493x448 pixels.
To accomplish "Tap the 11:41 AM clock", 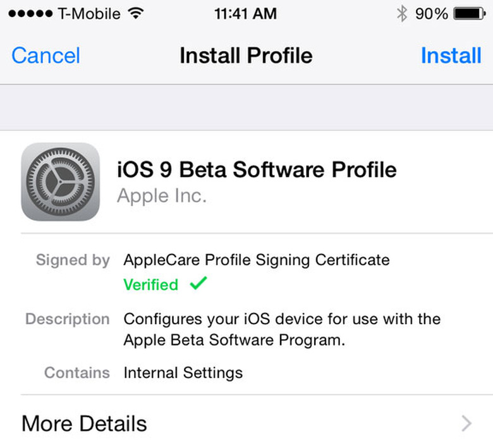I will point(246,14).
